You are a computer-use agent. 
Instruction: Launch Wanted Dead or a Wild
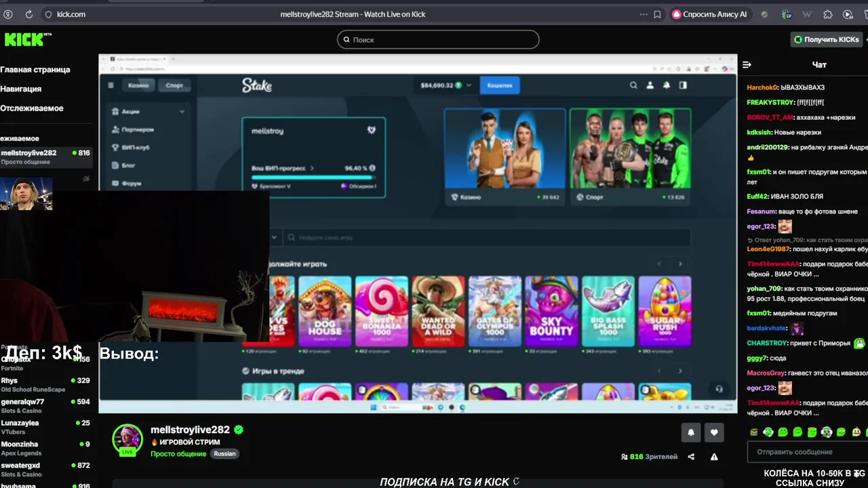[438, 312]
